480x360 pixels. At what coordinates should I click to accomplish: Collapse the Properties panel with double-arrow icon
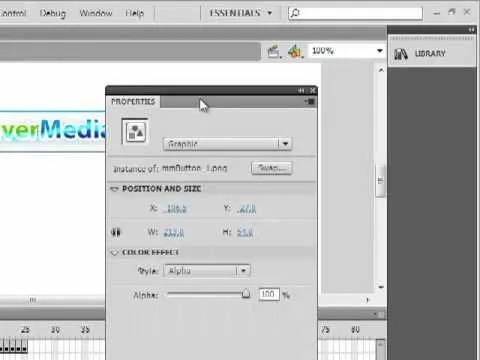click(301, 91)
